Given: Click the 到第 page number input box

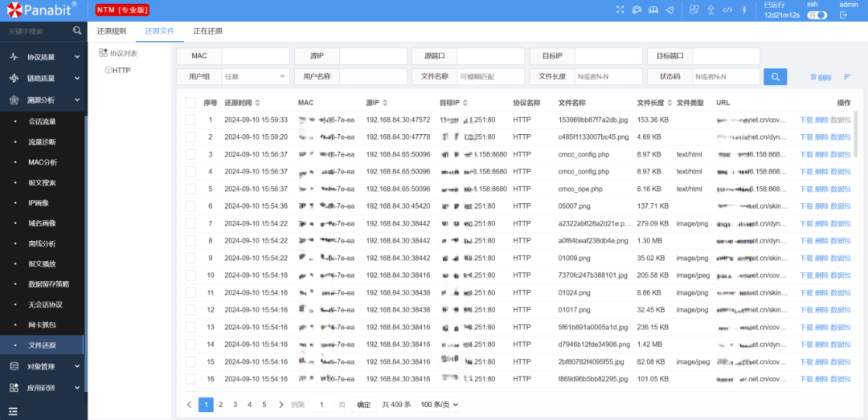Looking at the screenshot, I should click(x=321, y=405).
